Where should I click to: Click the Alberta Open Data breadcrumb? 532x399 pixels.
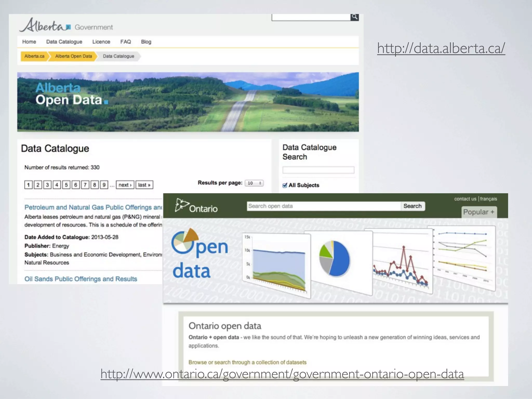[74, 56]
